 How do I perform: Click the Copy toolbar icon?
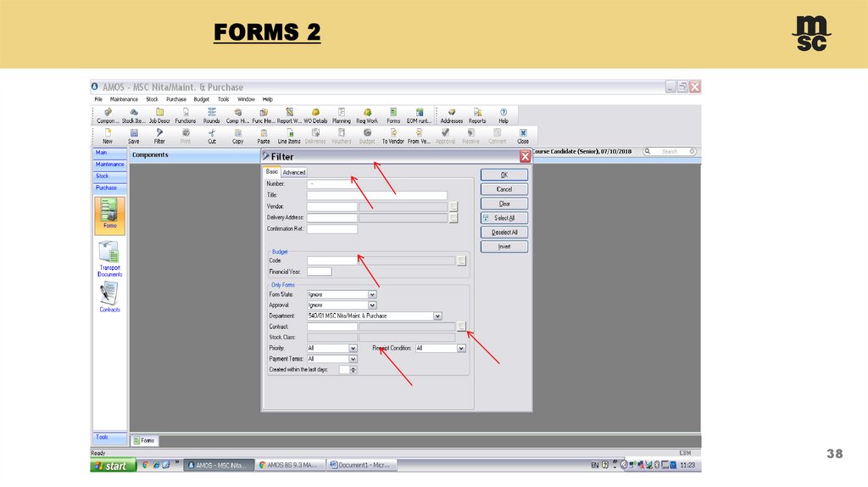[x=237, y=137]
